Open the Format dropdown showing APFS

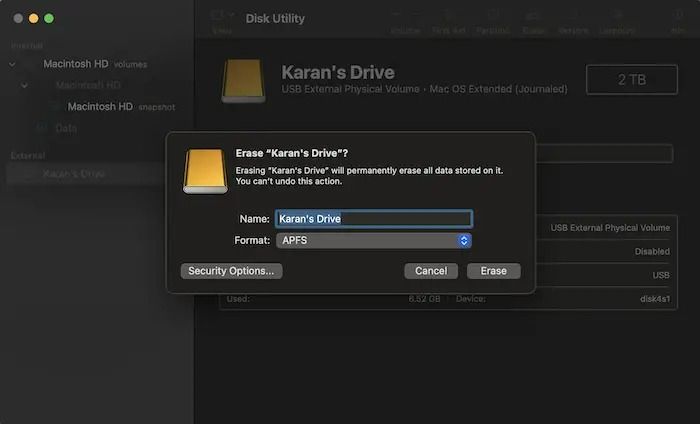point(374,241)
